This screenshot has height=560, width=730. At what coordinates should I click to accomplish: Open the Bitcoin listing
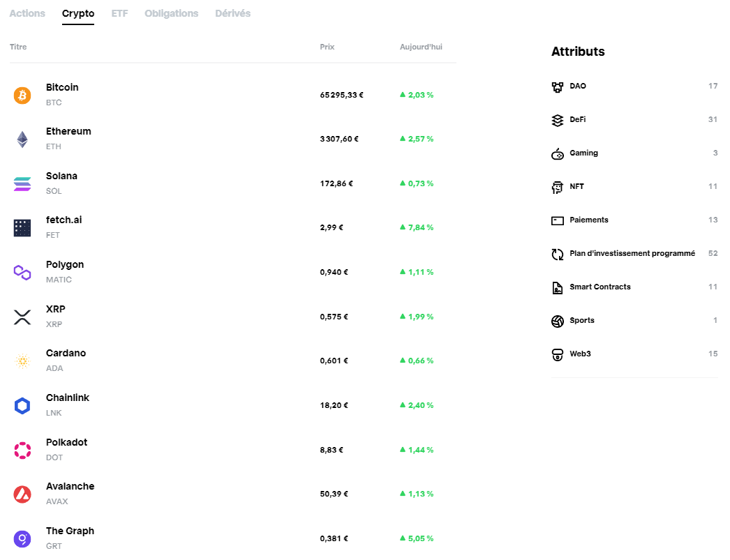(233, 95)
